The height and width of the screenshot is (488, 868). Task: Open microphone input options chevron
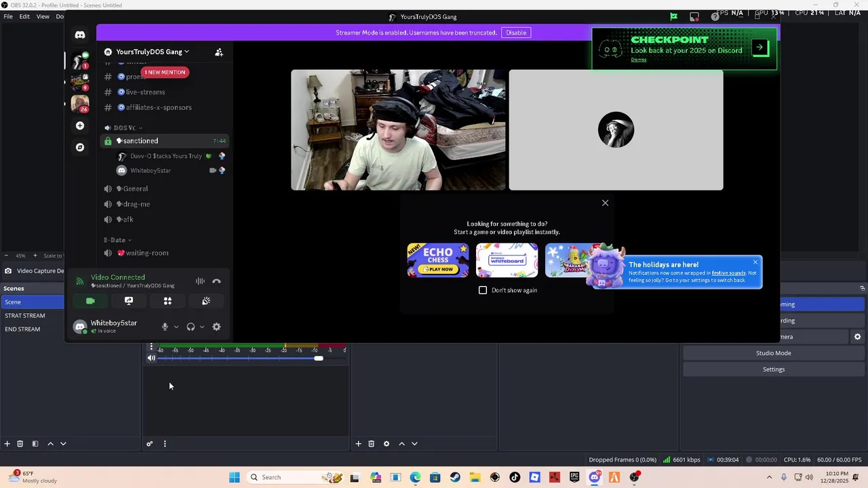point(176,327)
